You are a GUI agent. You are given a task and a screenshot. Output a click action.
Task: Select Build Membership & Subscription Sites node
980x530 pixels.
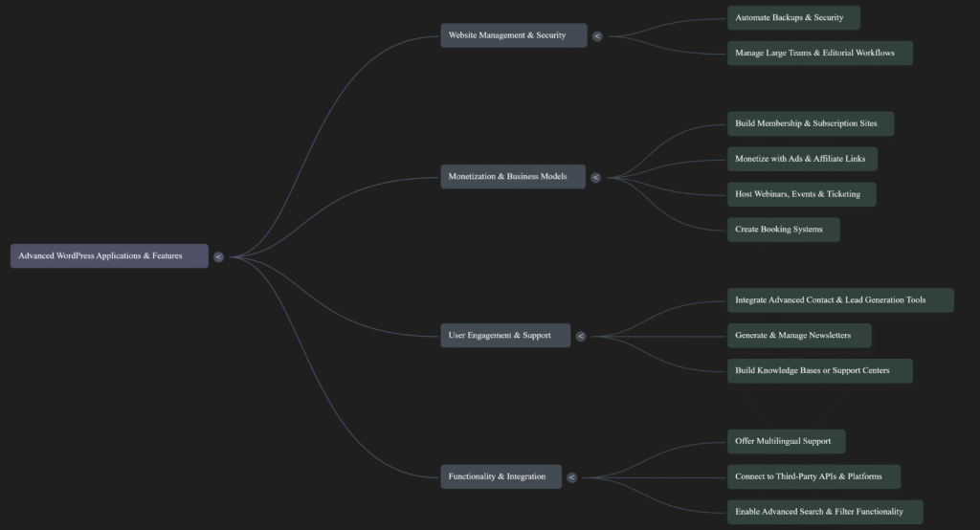point(811,123)
